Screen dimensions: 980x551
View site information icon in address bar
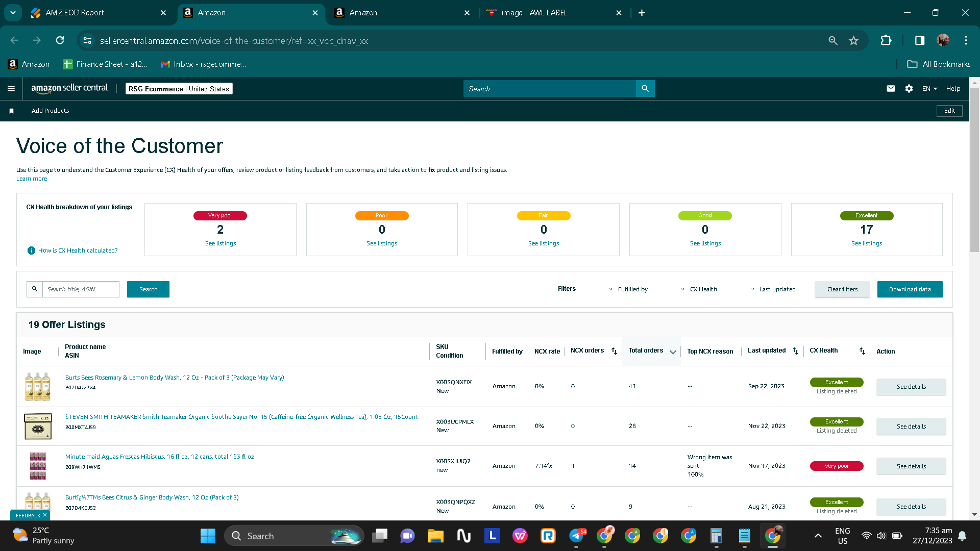[87, 40]
